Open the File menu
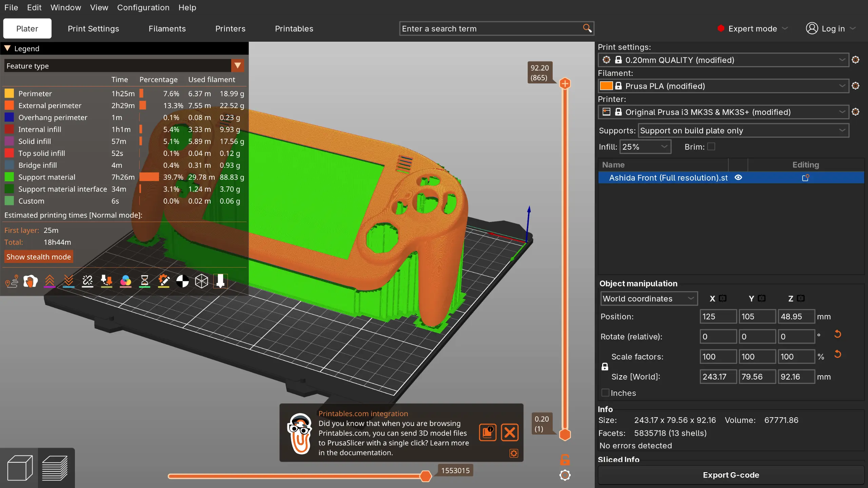The height and width of the screenshot is (488, 868). pyautogui.click(x=11, y=7)
